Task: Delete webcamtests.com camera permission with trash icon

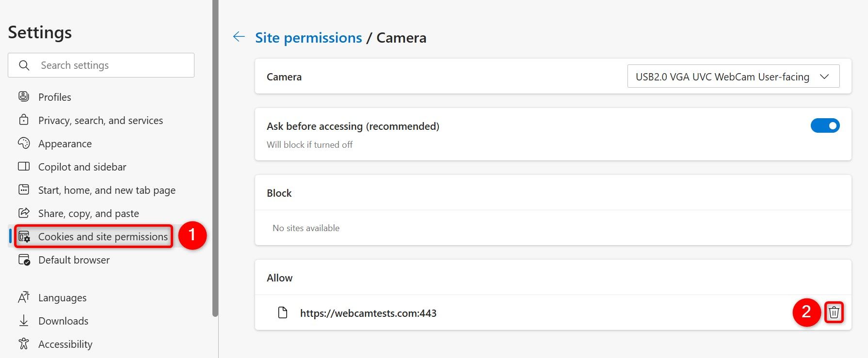Action: (834, 312)
